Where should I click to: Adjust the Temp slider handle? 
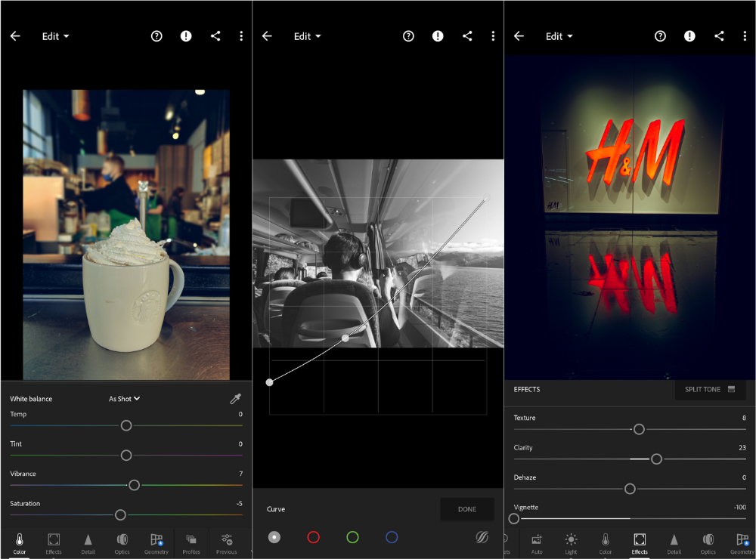pyautogui.click(x=126, y=425)
